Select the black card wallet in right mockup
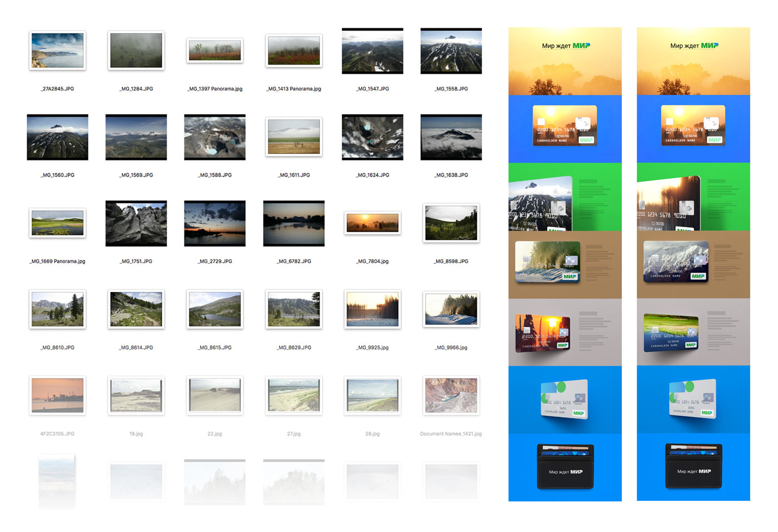 click(x=694, y=466)
